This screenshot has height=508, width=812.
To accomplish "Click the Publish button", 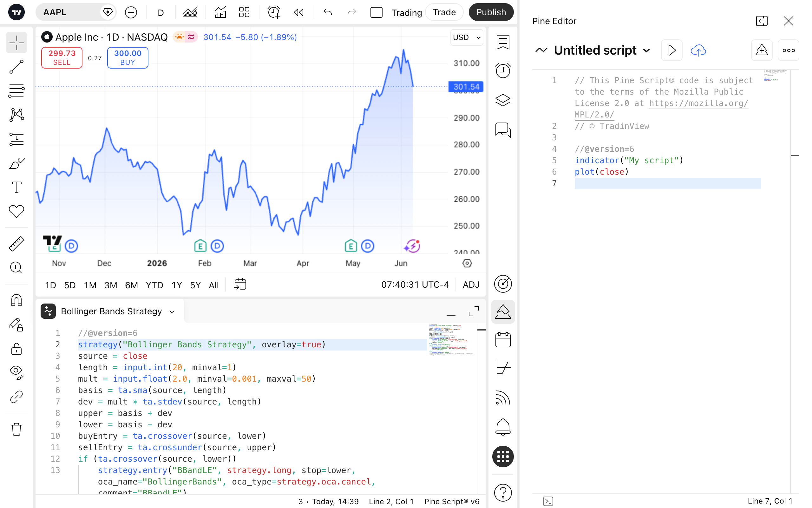I will click(491, 12).
